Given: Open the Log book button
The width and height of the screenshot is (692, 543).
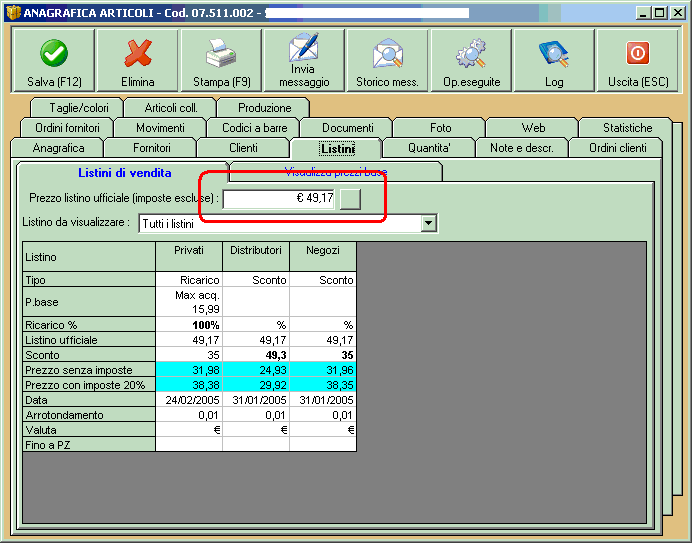Looking at the screenshot, I should (x=554, y=60).
